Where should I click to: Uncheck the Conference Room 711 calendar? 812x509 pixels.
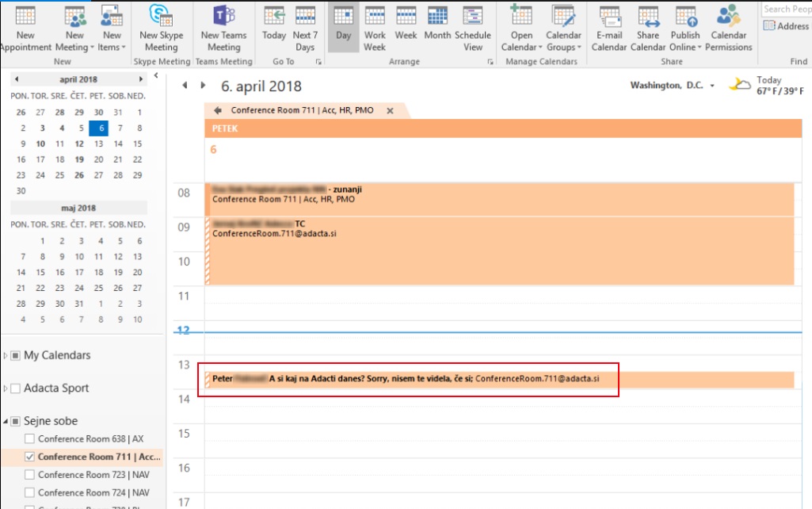30,457
